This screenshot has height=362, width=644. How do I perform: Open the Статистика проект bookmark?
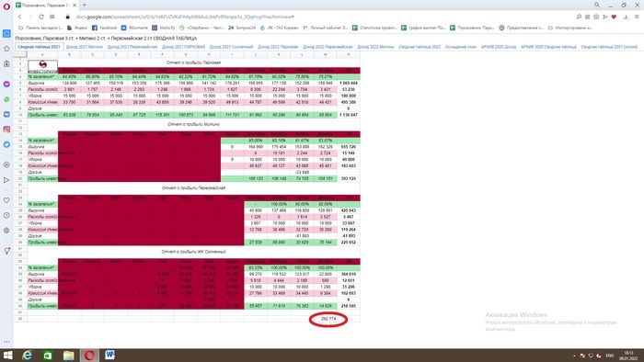tap(374, 28)
